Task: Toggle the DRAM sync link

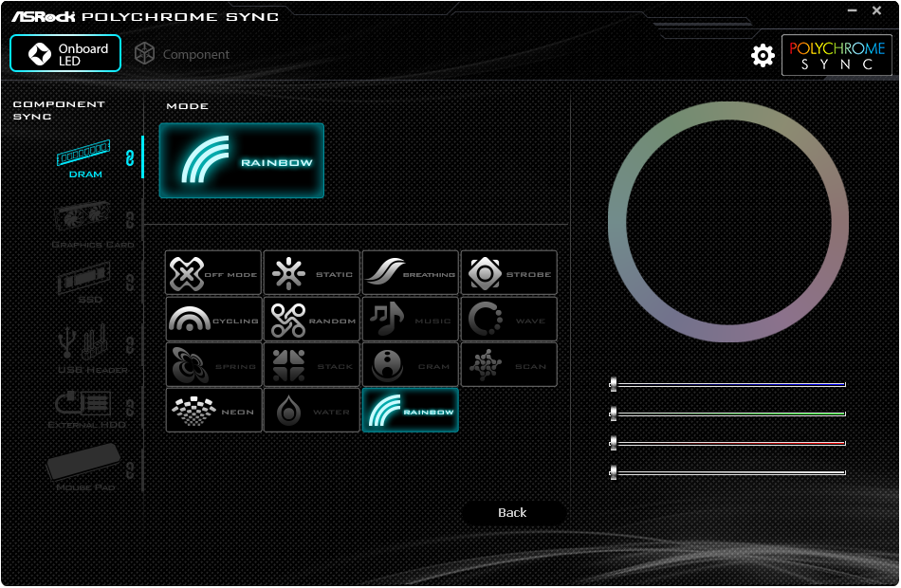Action: coord(130,158)
